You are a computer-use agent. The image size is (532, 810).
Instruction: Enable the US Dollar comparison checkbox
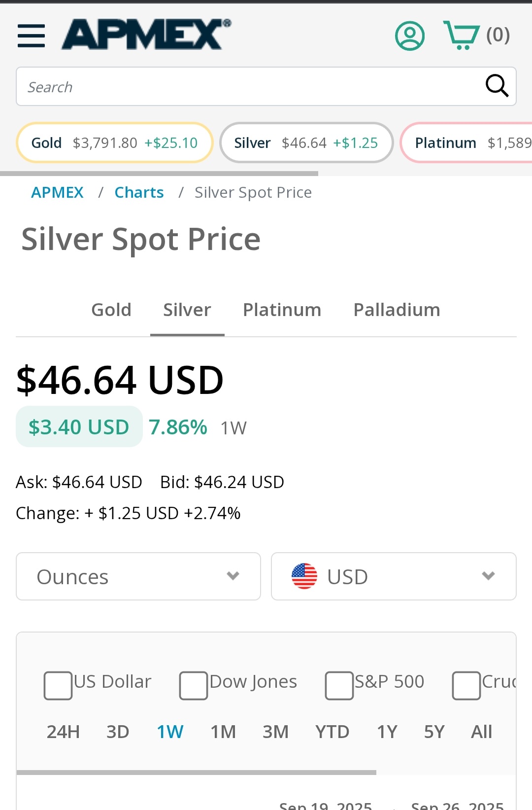[58, 685]
